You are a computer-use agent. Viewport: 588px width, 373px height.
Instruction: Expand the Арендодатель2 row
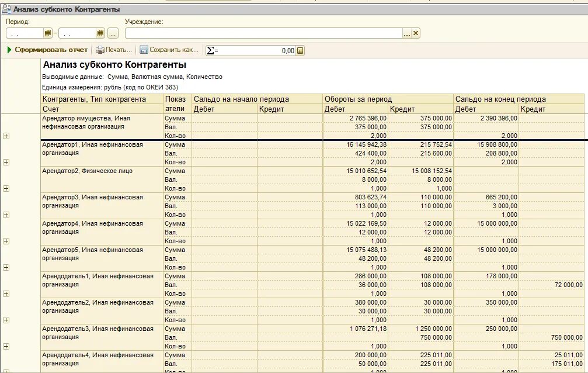tap(6, 320)
